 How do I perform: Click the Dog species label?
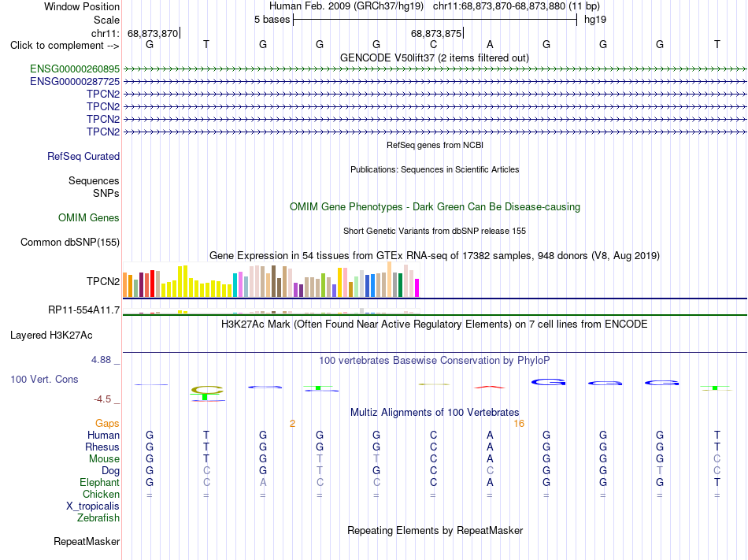pyautogui.click(x=110, y=471)
